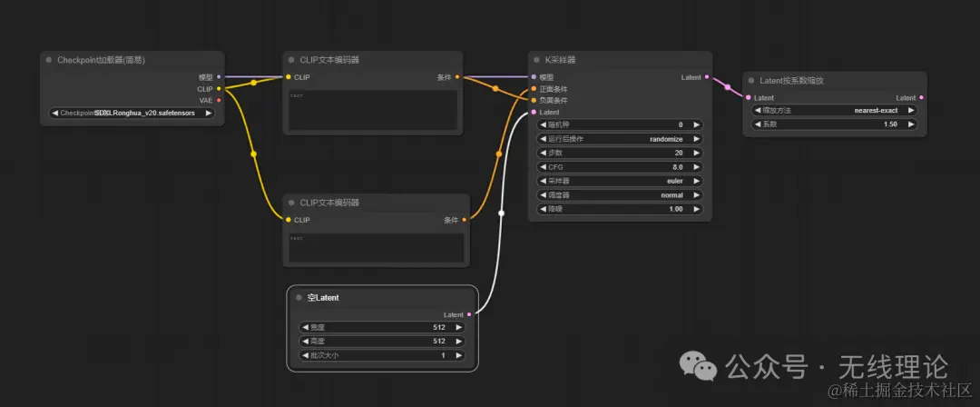Viewport: 980px width, 407px height.
Task: Click the Latent output port on K采样器
Action: click(707, 77)
